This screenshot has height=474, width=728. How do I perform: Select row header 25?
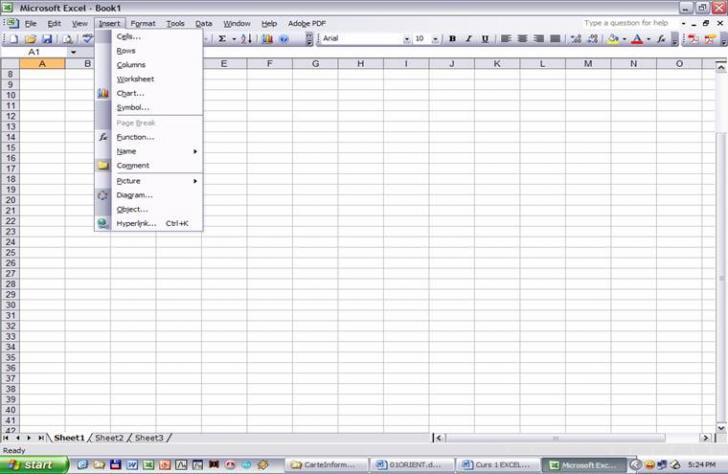[10, 253]
